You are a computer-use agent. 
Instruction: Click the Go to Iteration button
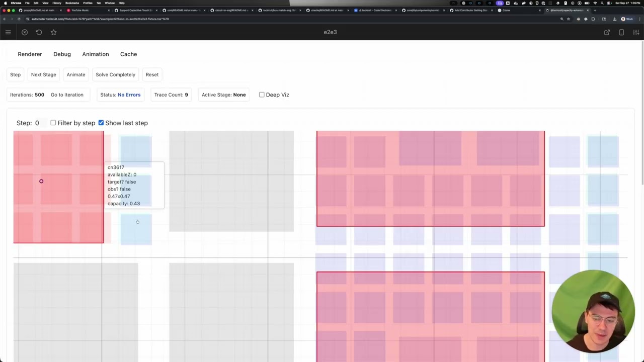[67, 95]
